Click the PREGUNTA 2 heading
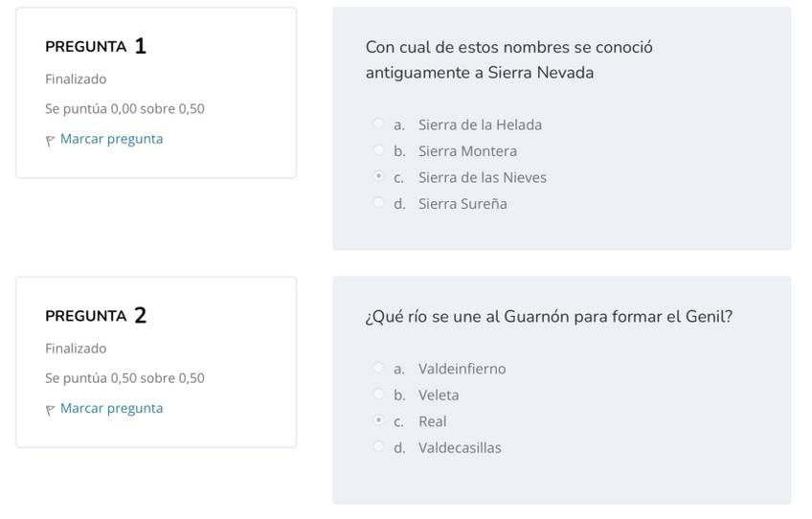The image size is (812, 519). 96,315
